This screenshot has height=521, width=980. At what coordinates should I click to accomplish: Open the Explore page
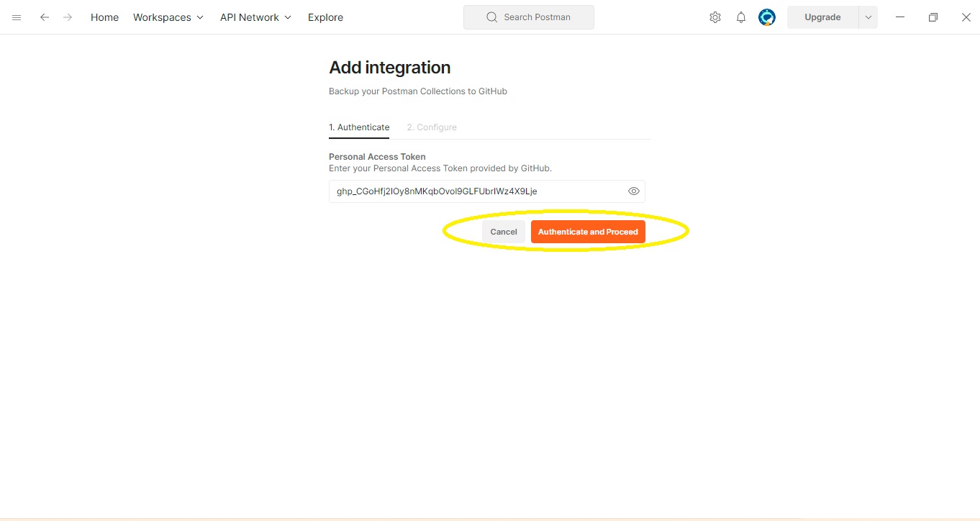(325, 17)
